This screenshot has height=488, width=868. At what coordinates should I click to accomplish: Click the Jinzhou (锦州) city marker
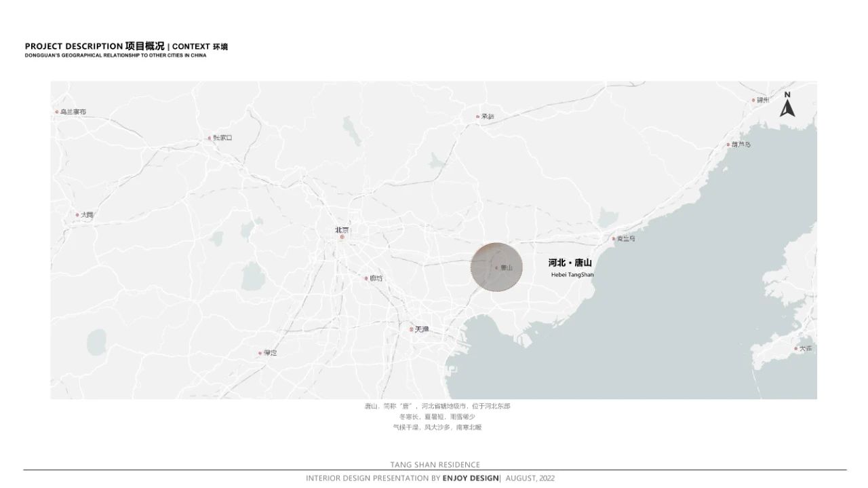(753, 100)
